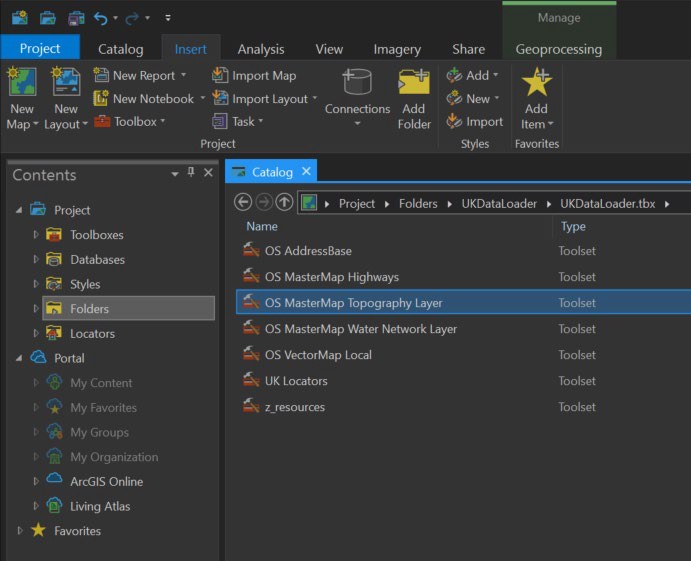The width and height of the screenshot is (691, 561).
Task: Switch to the Share ribbon tab
Action: click(468, 49)
